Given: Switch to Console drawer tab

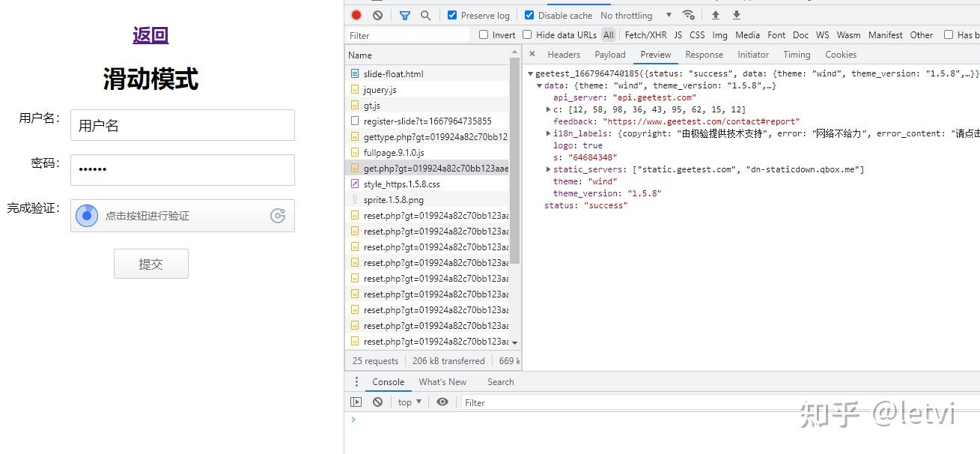Looking at the screenshot, I should coord(389,381).
